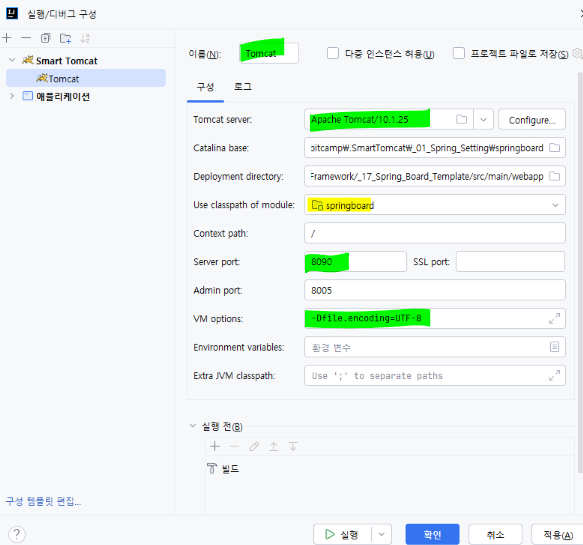Move the before-launch task up
The image size is (583, 545).
point(274,446)
